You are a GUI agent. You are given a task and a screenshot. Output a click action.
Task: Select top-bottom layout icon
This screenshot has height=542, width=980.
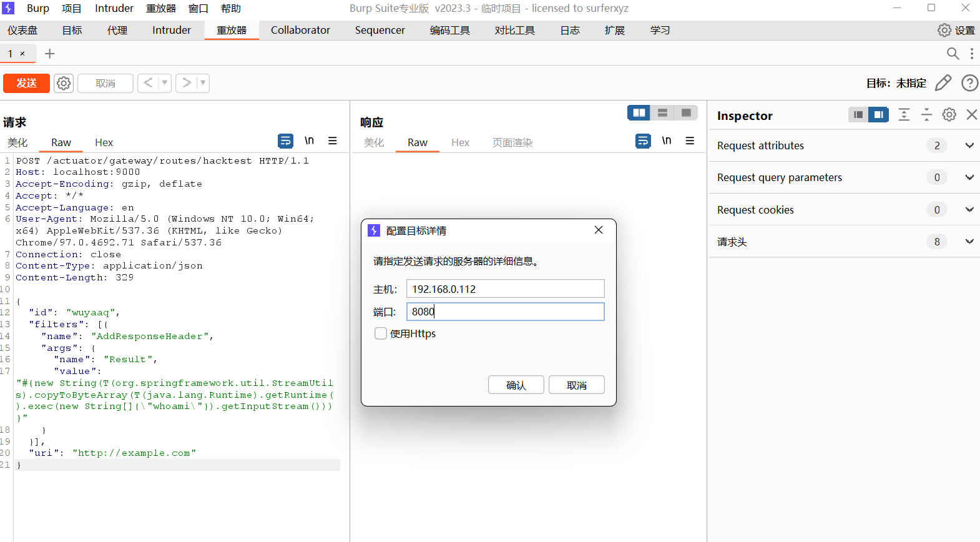(x=662, y=112)
